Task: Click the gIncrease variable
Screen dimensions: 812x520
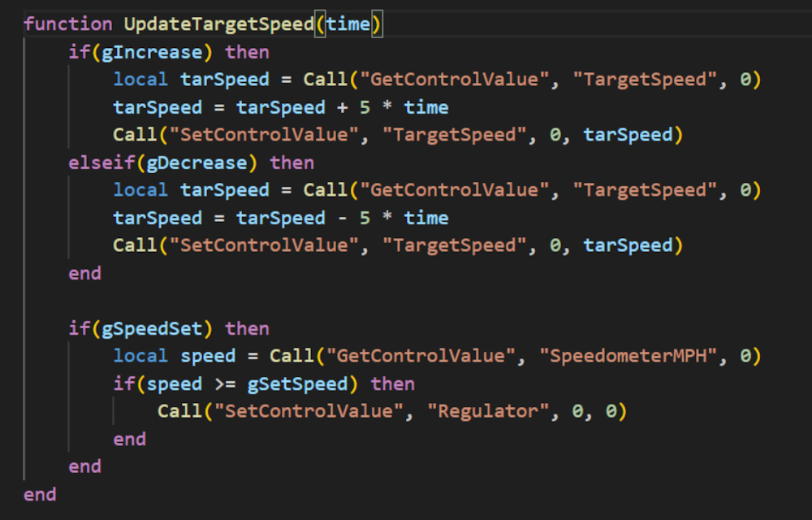Action: (152, 52)
